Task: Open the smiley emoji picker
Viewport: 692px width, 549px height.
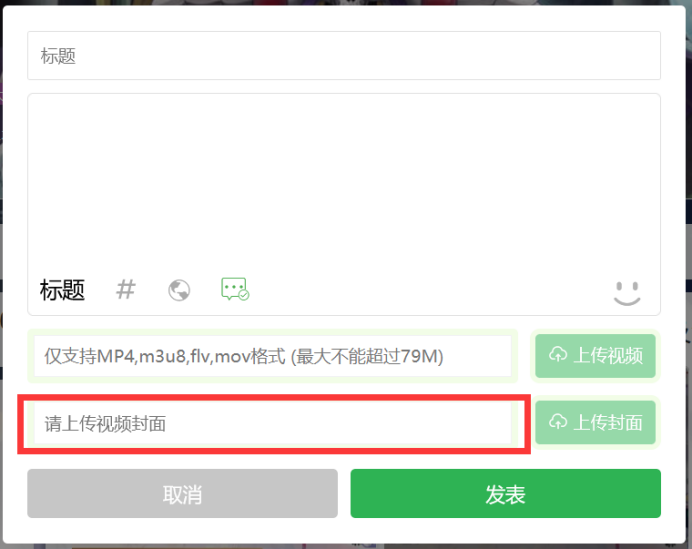Action: (627, 293)
